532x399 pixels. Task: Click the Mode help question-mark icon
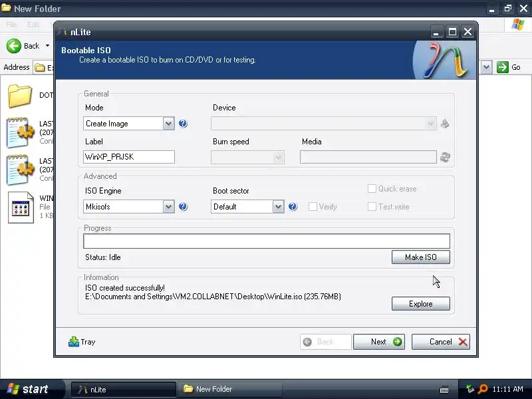point(183,124)
